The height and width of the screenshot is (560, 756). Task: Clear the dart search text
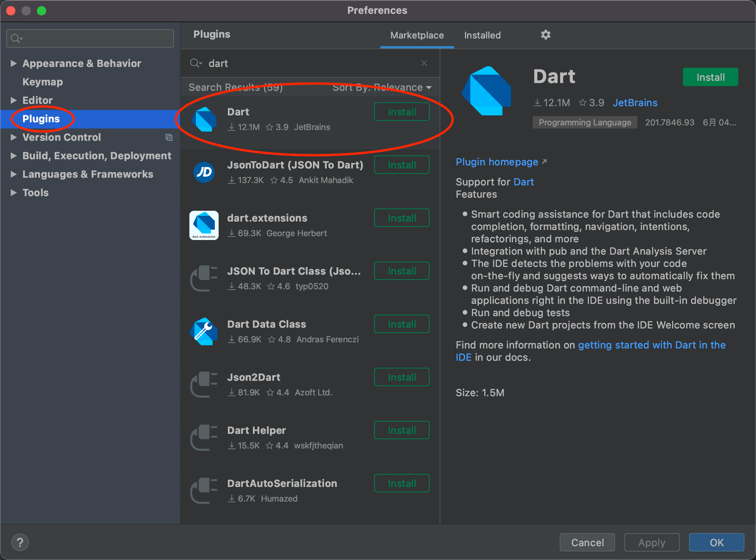(424, 63)
